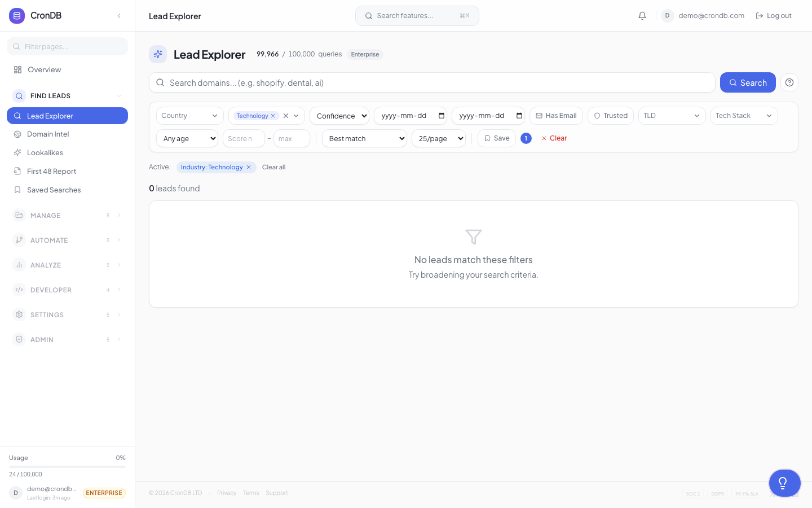Toggle the Trusted filter
The height and width of the screenshot is (508, 812).
coord(611,116)
